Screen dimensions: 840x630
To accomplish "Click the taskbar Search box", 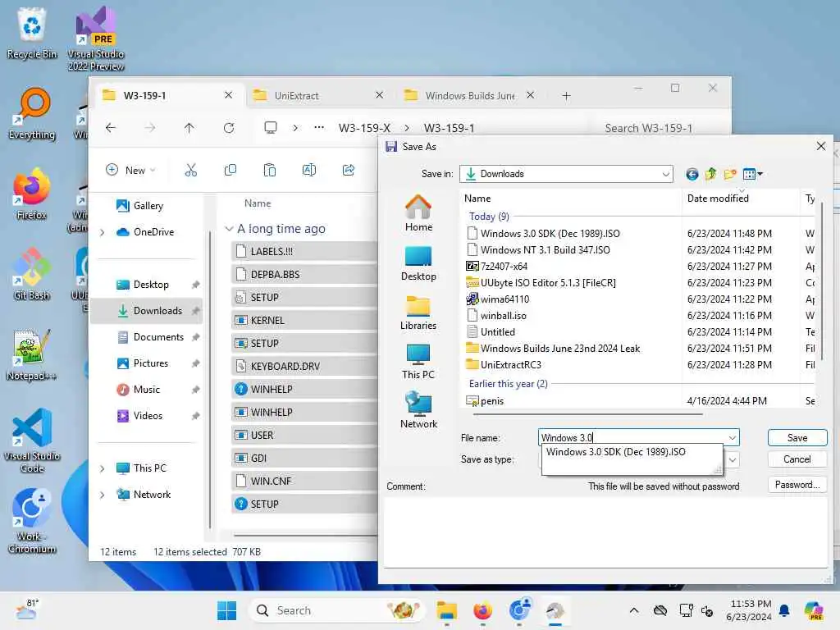I will [x=336, y=610].
